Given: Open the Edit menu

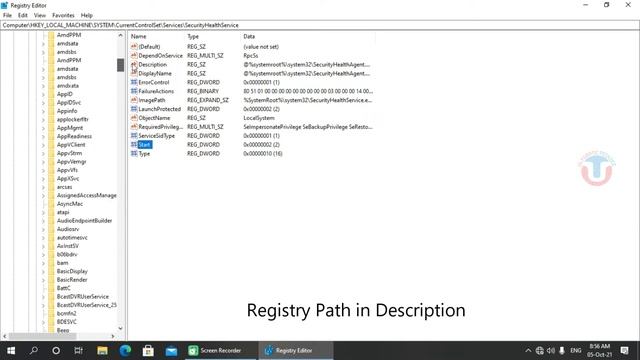Looking at the screenshot, I should click(x=23, y=15).
